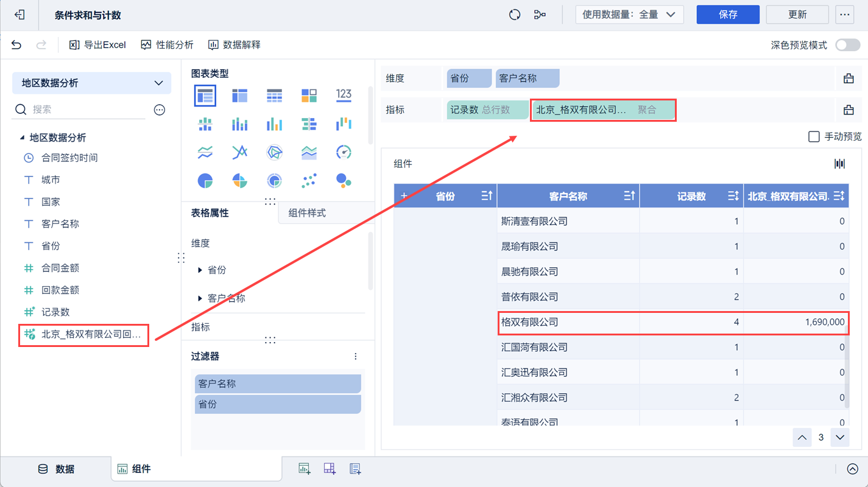This screenshot has height=487, width=868.
Task: Add a new component from the bottom bar
Action: 304,469
